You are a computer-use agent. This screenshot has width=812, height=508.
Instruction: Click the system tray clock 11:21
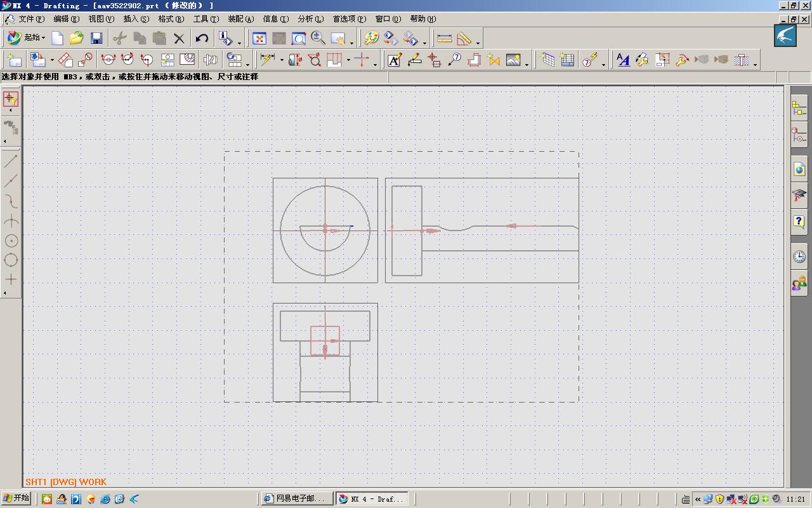(796, 499)
